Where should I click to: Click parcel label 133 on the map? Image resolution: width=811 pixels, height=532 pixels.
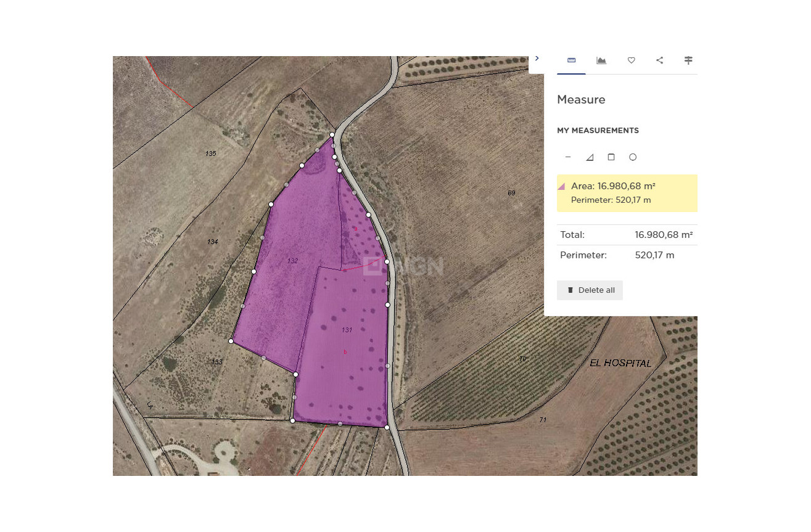pyautogui.click(x=216, y=362)
